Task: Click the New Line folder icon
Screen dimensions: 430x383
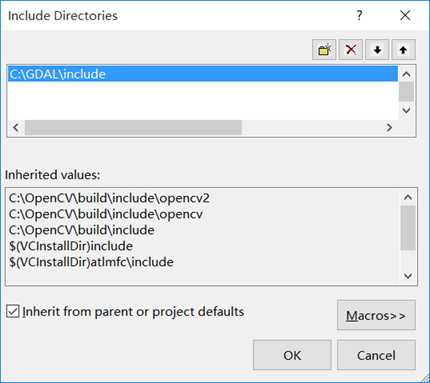Action: 324,50
